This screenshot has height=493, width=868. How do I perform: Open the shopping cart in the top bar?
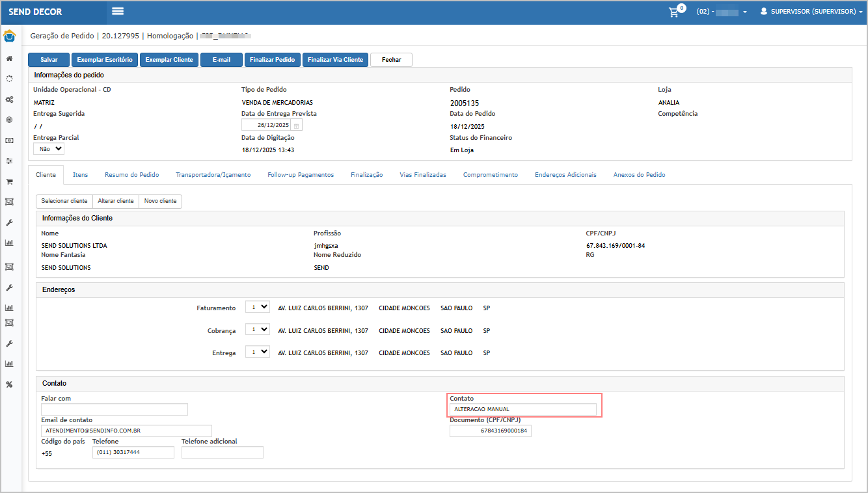click(x=674, y=12)
